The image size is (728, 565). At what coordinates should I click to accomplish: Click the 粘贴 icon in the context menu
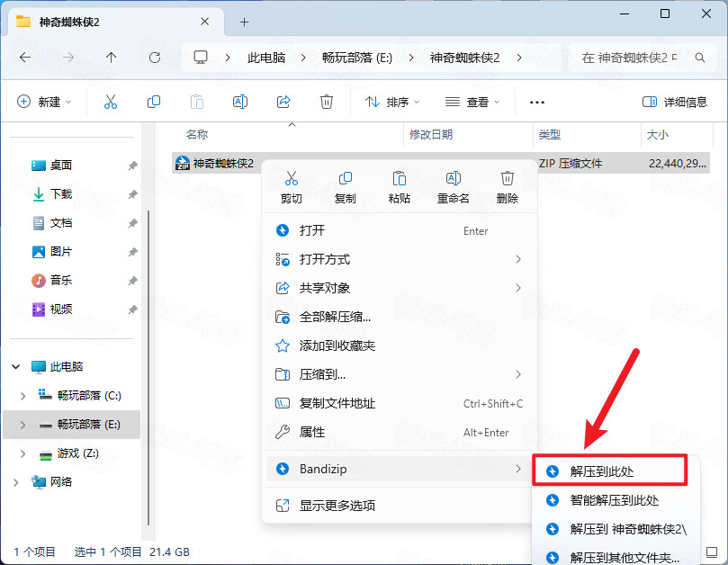click(x=400, y=178)
